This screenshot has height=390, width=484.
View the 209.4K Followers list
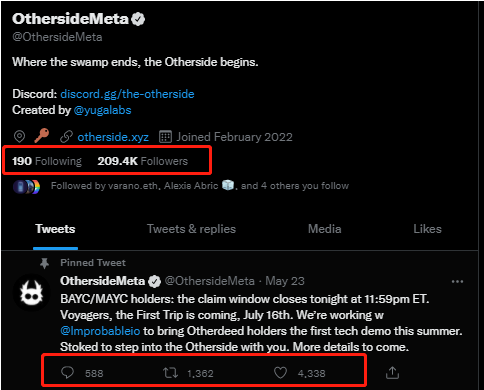point(143,161)
